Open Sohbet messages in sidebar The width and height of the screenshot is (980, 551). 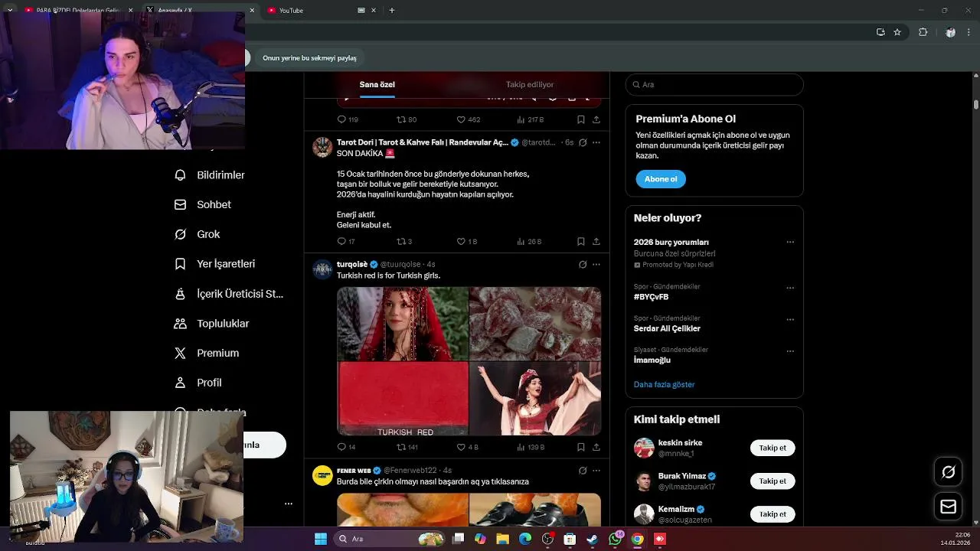click(x=203, y=204)
